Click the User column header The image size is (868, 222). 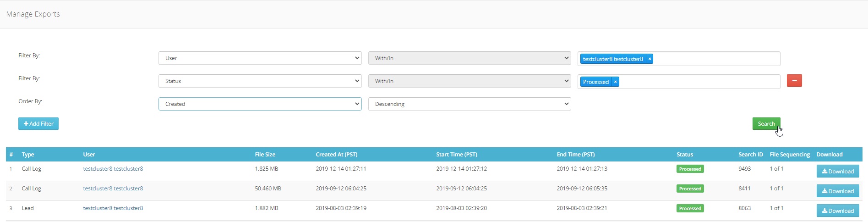click(x=89, y=155)
